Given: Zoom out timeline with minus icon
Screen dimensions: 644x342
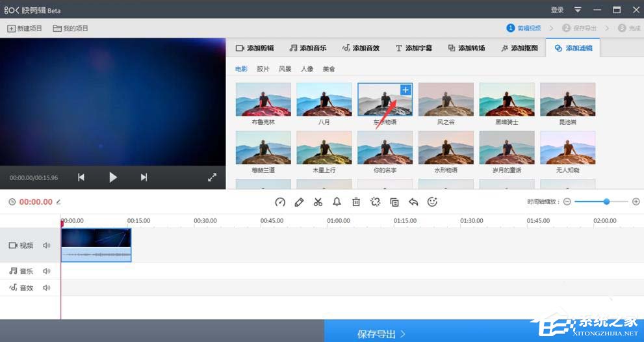Looking at the screenshot, I should [x=567, y=202].
